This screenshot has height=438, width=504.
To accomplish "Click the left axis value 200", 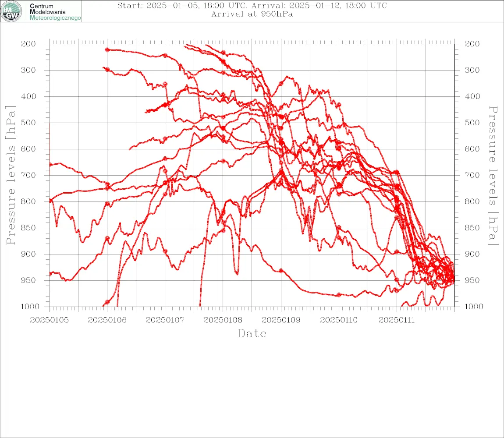I will (28, 44).
